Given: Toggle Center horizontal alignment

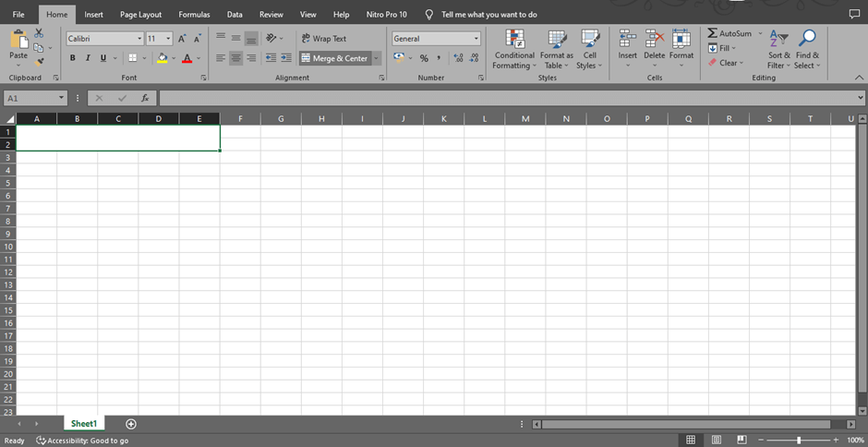Looking at the screenshot, I should (235, 57).
